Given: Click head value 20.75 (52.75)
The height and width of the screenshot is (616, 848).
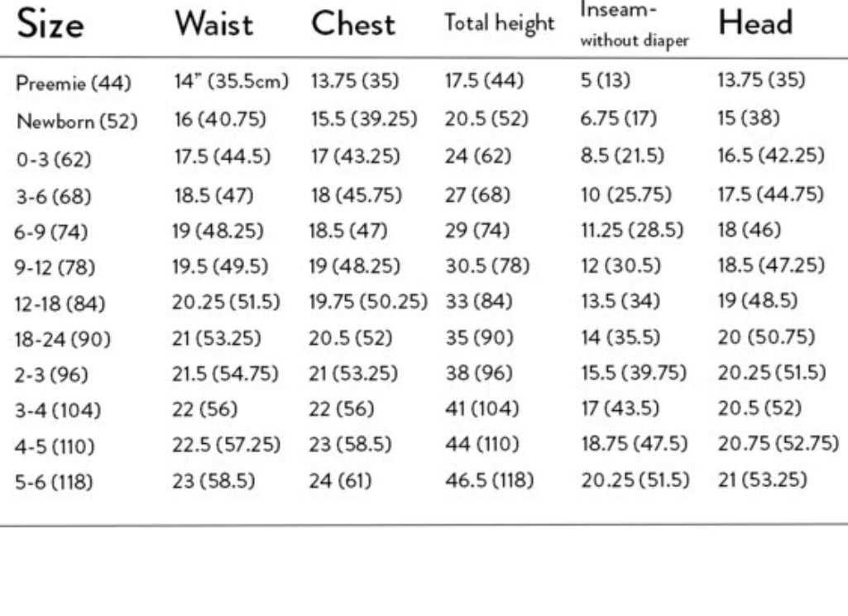Looking at the screenshot, I should (779, 445).
